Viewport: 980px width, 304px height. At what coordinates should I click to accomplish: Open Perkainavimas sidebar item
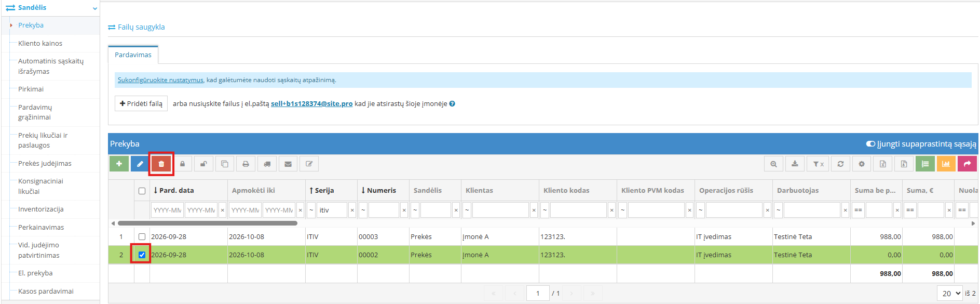(x=41, y=227)
